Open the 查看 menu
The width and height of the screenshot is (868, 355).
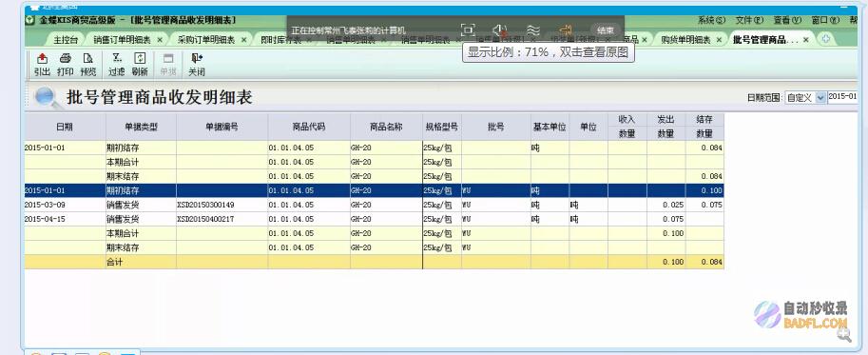787,21
